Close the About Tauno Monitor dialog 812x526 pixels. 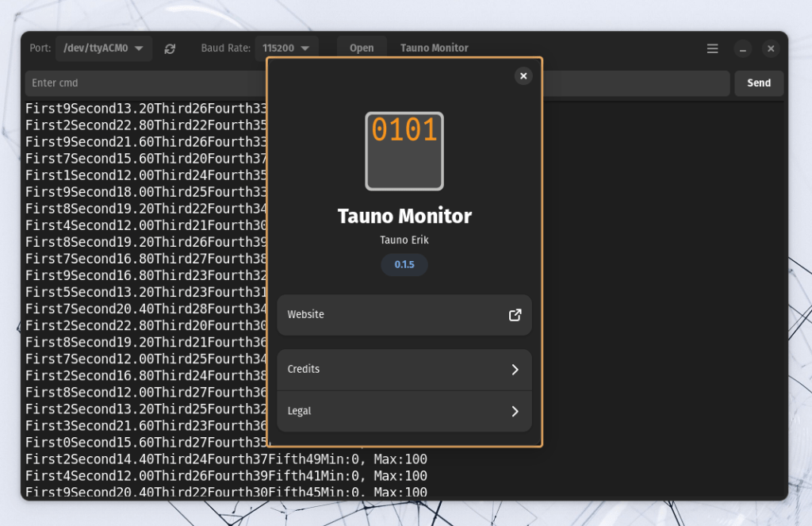coord(523,76)
